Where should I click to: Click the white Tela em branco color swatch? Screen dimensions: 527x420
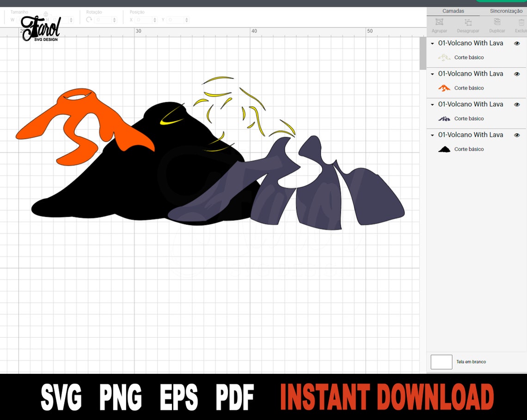coord(441,362)
